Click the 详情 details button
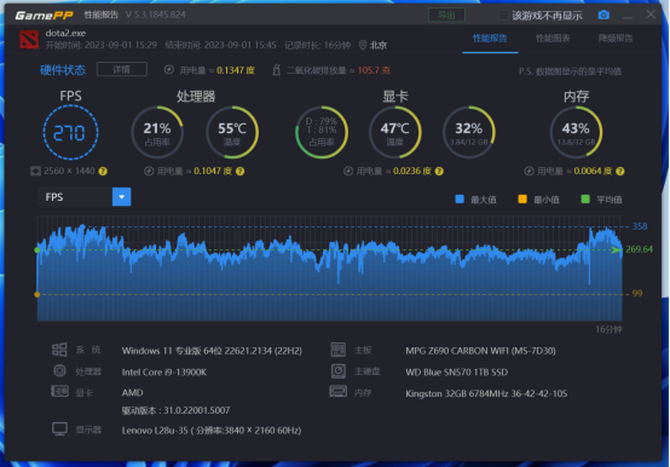 click(x=122, y=69)
